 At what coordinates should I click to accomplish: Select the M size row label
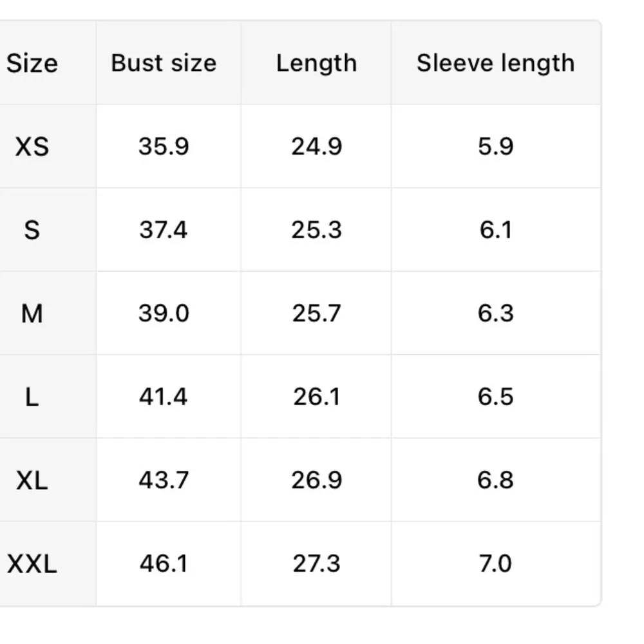coord(32,314)
